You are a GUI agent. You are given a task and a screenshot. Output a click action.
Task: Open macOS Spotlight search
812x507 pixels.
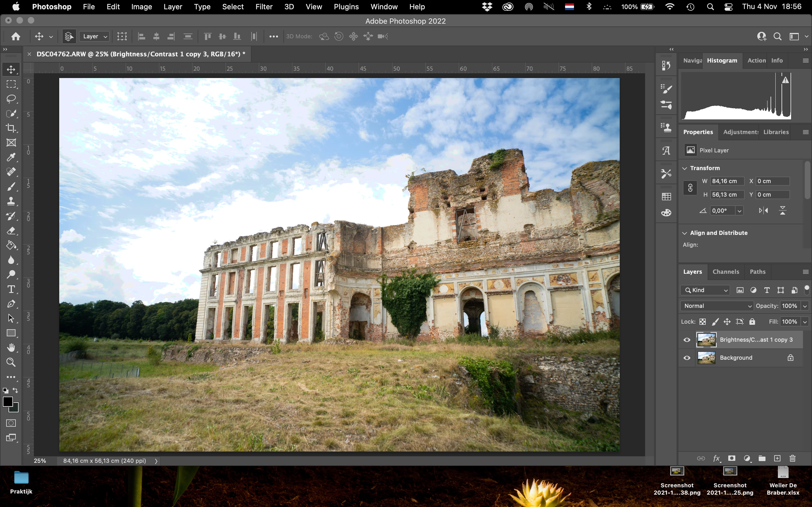tap(710, 7)
